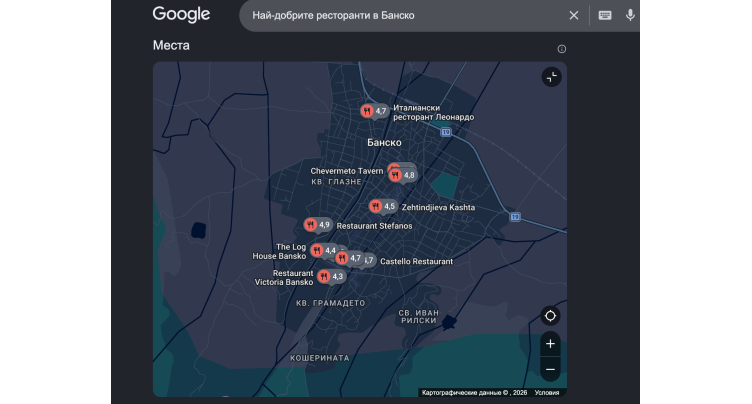Screen dimensions: 752x404
Task: Click The Log House Bansko label
Action: click(279, 251)
